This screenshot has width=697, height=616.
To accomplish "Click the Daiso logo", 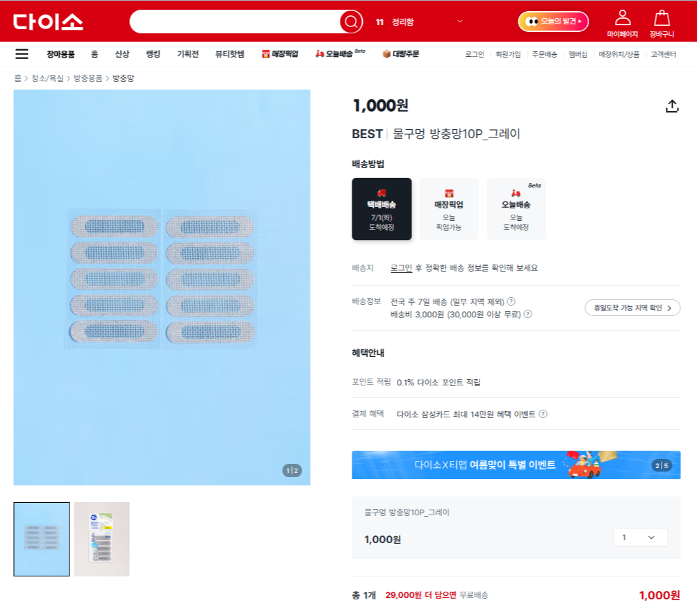I will (48, 22).
